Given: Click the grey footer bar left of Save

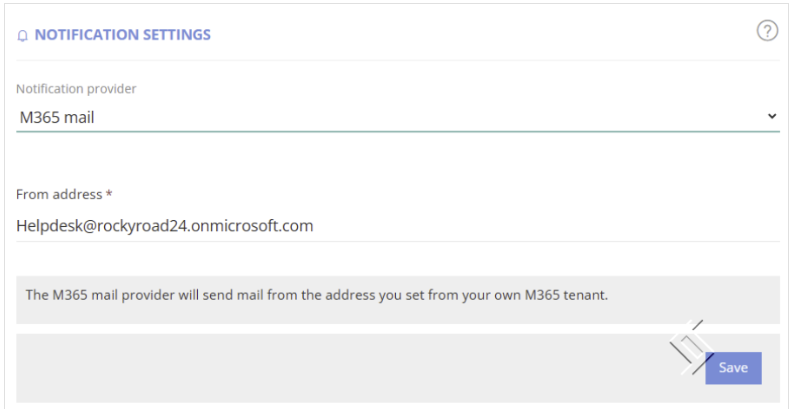Looking at the screenshot, I should tap(344, 368).
